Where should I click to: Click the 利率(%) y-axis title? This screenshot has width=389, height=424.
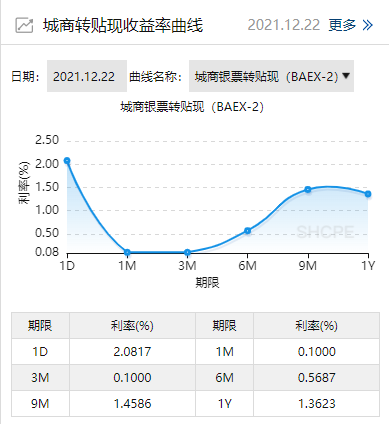24,183
